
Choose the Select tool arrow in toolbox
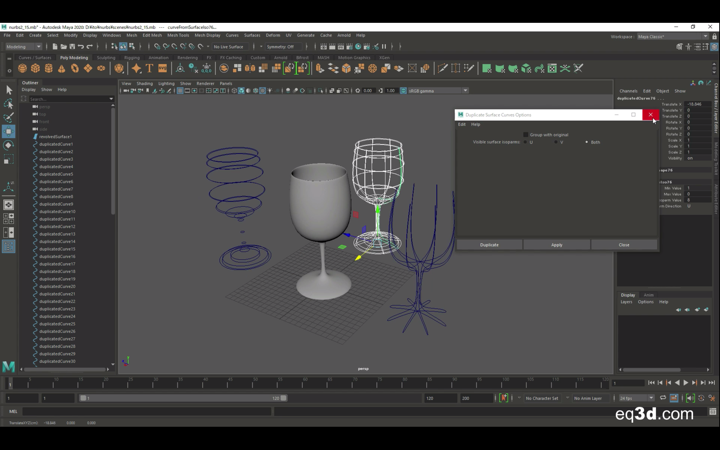[x=8, y=90]
